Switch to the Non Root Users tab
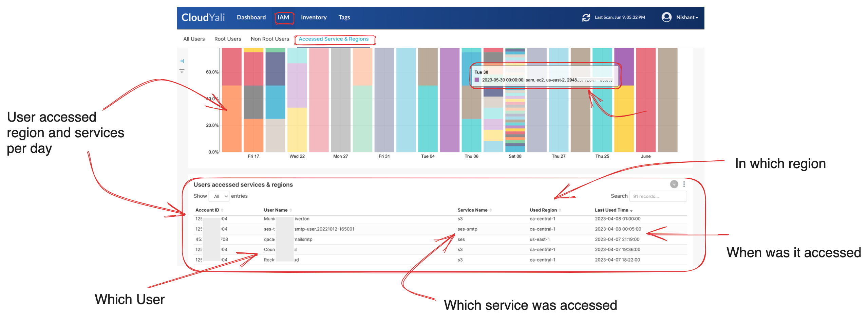 [x=270, y=38]
